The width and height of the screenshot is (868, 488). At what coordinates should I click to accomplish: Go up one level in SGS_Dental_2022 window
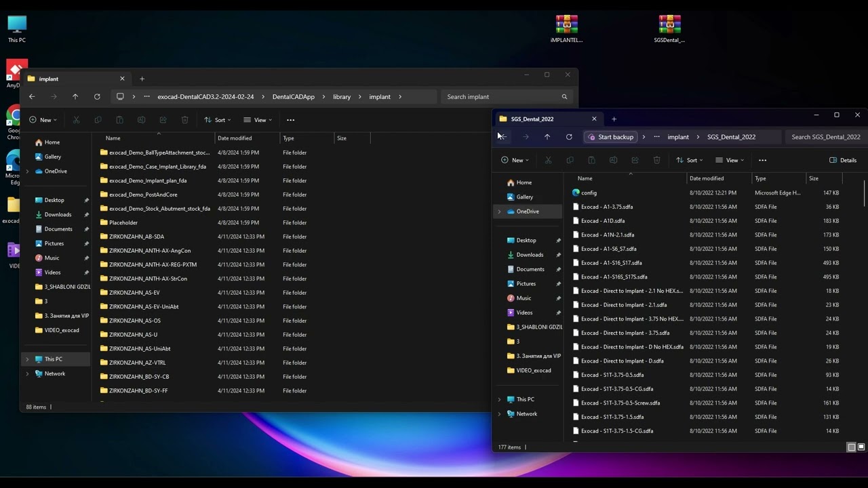(547, 137)
